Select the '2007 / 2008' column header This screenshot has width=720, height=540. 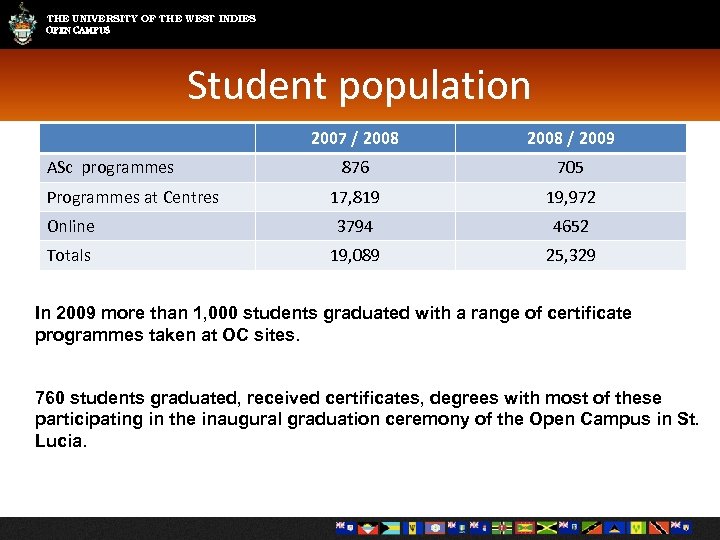point(355,138)
